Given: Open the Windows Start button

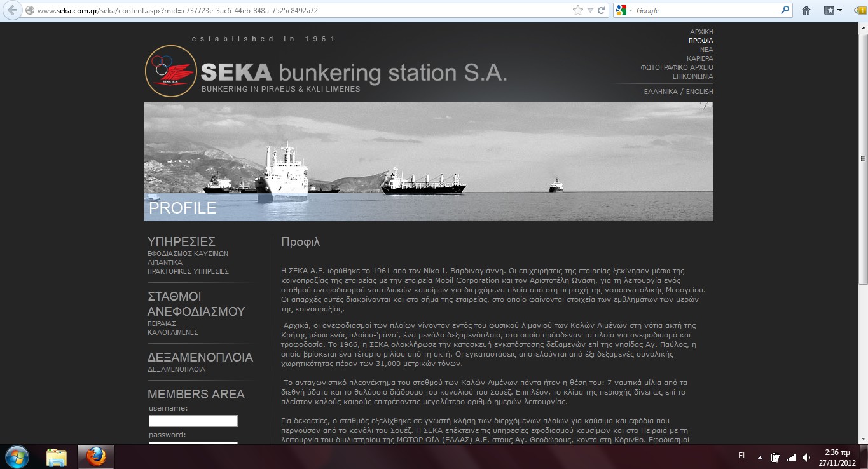Looking at the screenshot, I should 16,456.
